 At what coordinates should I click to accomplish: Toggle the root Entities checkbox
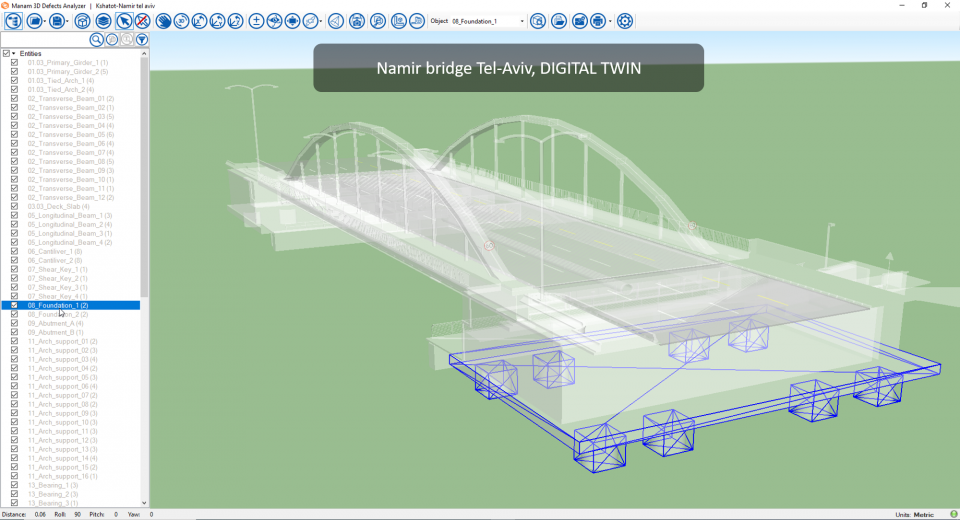point(6,54)
